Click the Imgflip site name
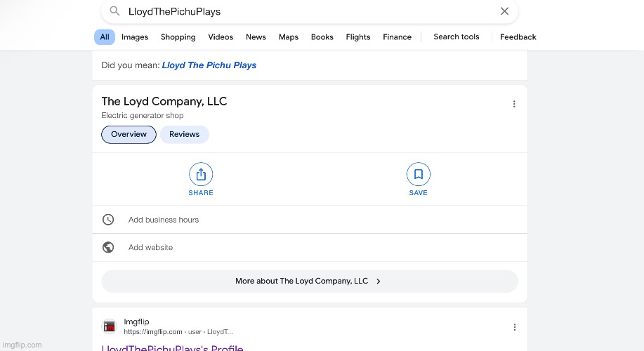644x351 pixels. click(x=136, y=322)
